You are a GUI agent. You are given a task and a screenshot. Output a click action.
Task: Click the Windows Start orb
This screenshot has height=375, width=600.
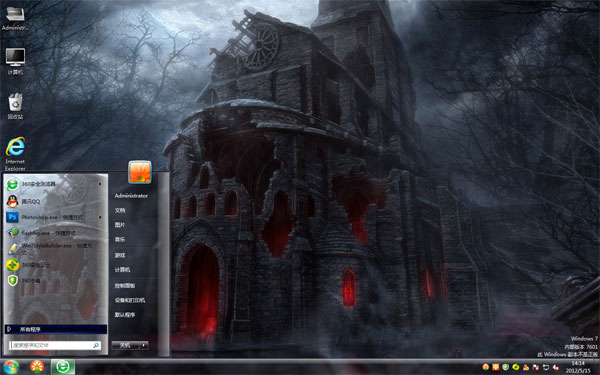[11, 367]
